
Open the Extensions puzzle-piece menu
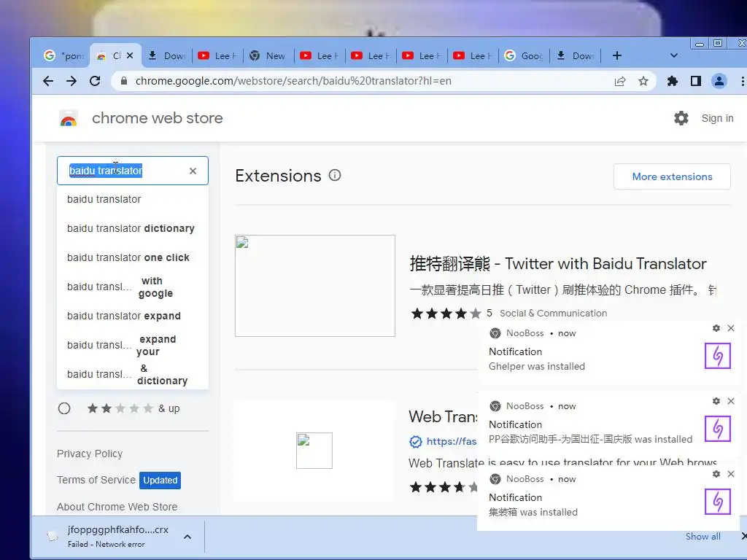(x=672, y=82)
